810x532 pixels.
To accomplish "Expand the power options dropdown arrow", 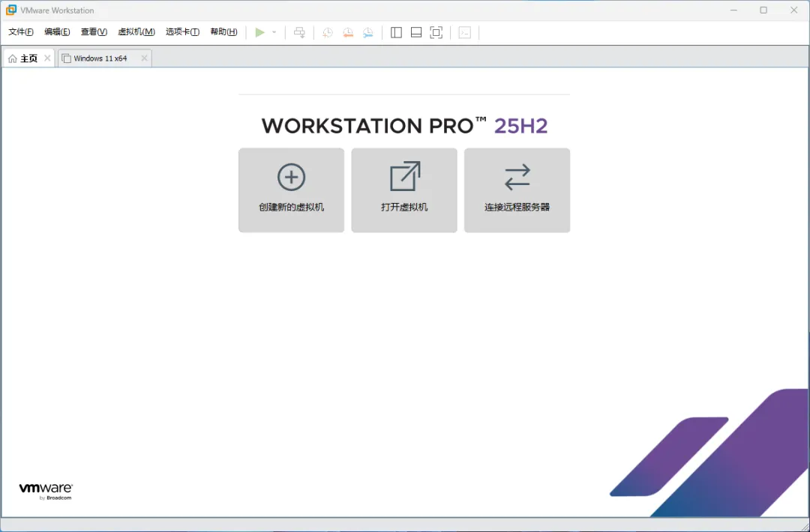I will point(274,32).
